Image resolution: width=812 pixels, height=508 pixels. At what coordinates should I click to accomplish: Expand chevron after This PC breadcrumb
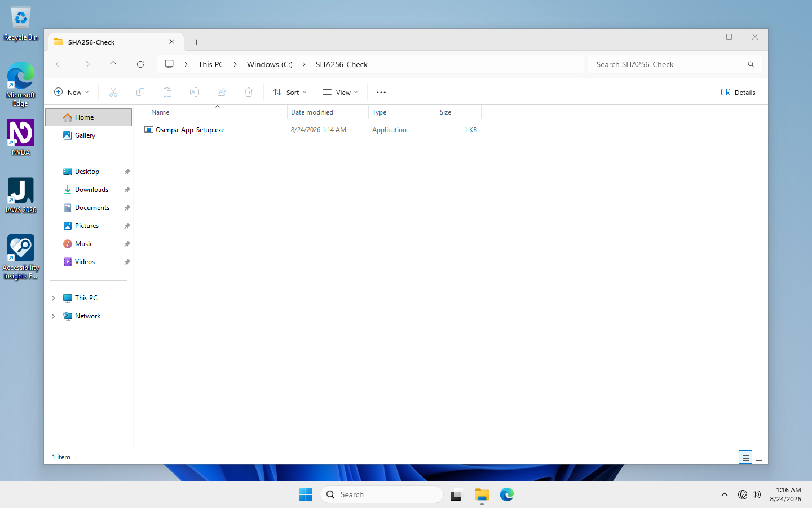(x=235, y=64)
